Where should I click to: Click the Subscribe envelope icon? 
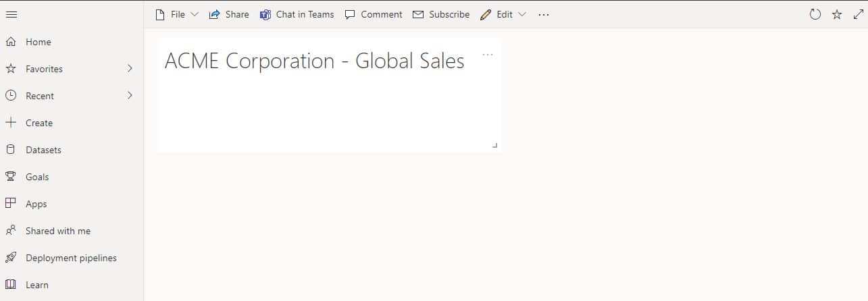pos(418,14)
